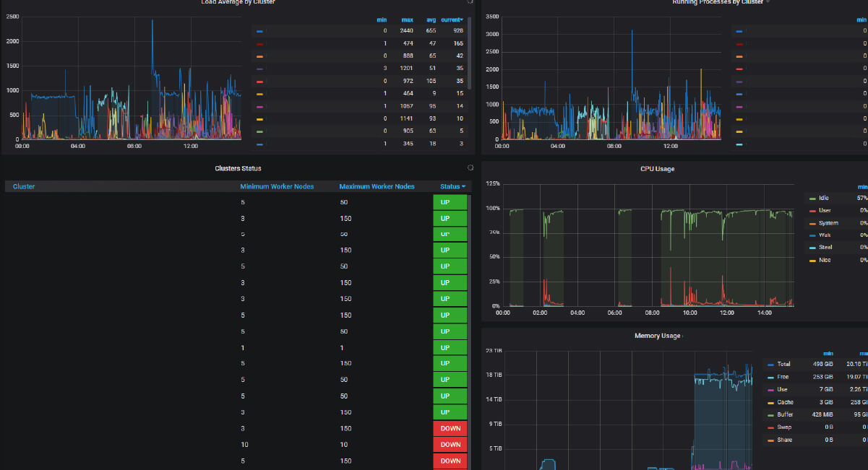Sort Load Average legend by current
The width and height of the screenshot is (868, 470).
452,19
